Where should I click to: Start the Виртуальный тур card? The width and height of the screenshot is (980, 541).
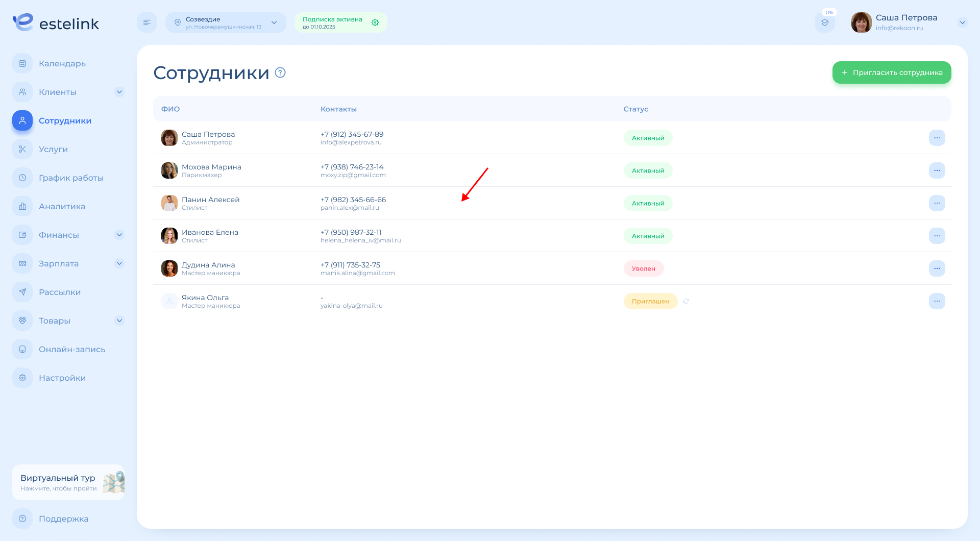point(68,482)
